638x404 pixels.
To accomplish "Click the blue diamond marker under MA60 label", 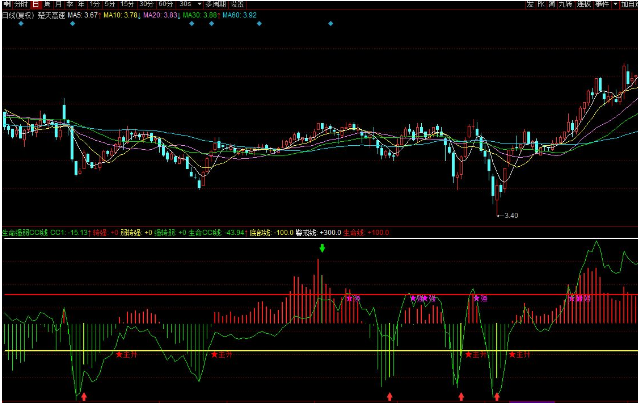I will pyautogui.click(x=259, y=24).
